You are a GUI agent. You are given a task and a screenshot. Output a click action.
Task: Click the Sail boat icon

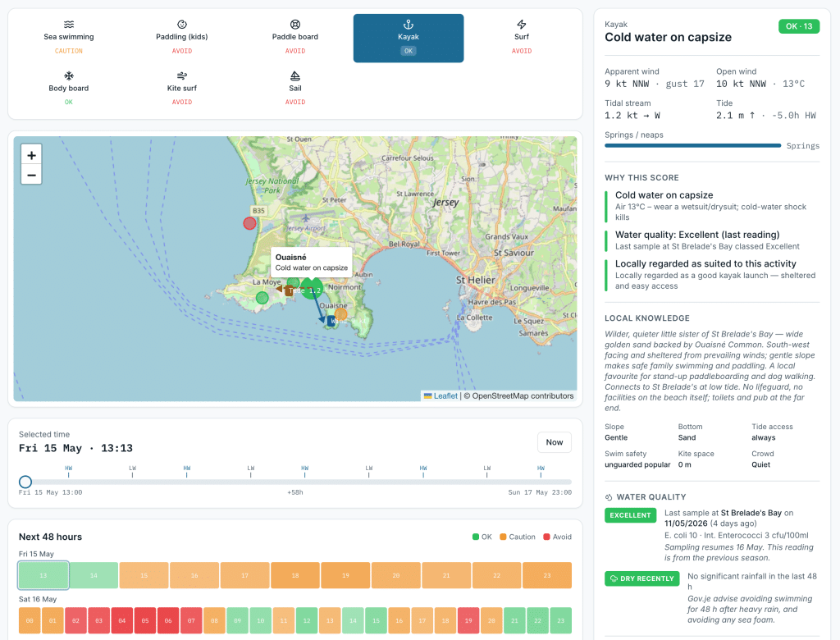pos(295,75)
